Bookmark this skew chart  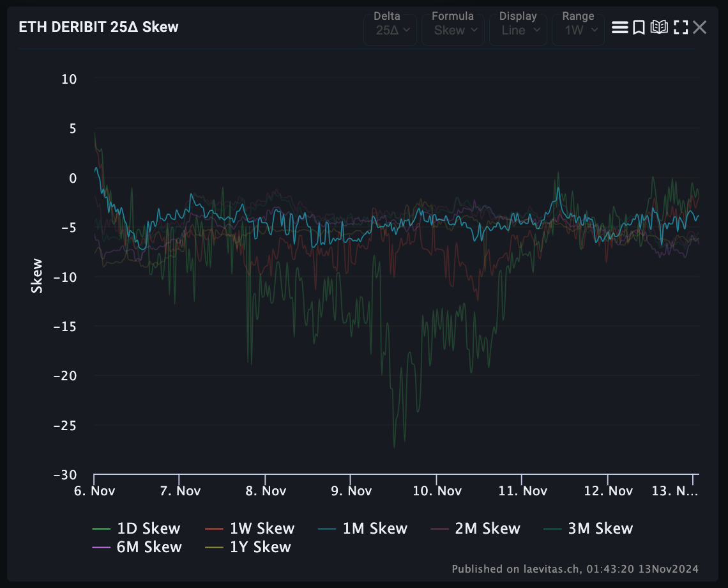tap(639, 27)
